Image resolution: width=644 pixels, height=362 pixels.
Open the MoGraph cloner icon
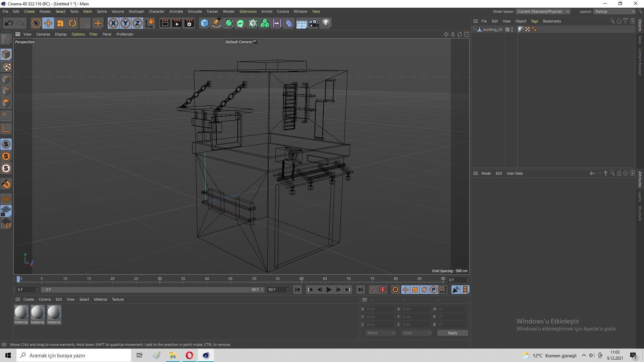click(265, 23)
